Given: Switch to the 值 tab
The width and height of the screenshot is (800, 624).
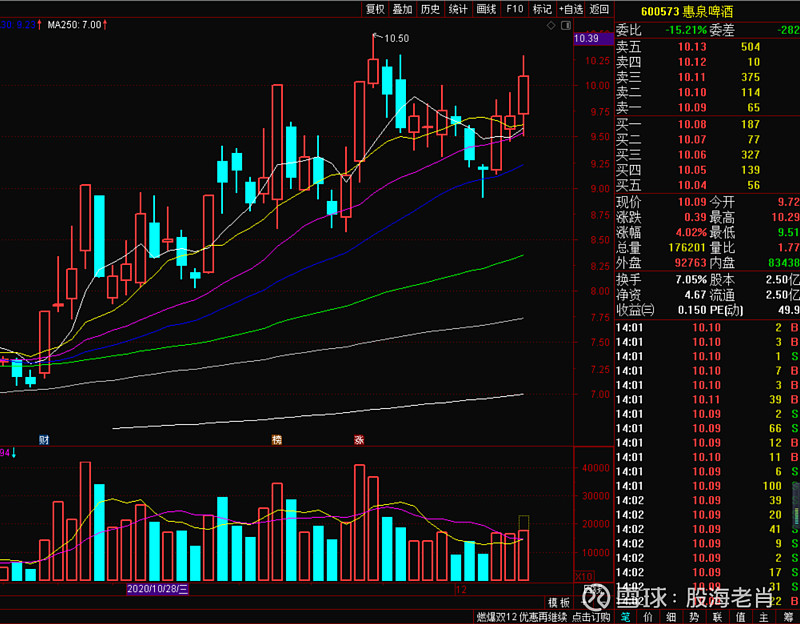Looking at the screenshot, I should pyautogui.click(x=740, y=617).
